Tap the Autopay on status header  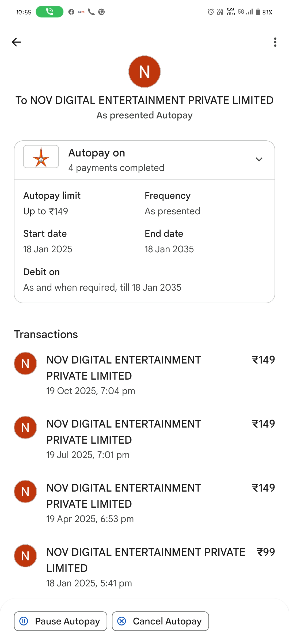tap(97, 153)
